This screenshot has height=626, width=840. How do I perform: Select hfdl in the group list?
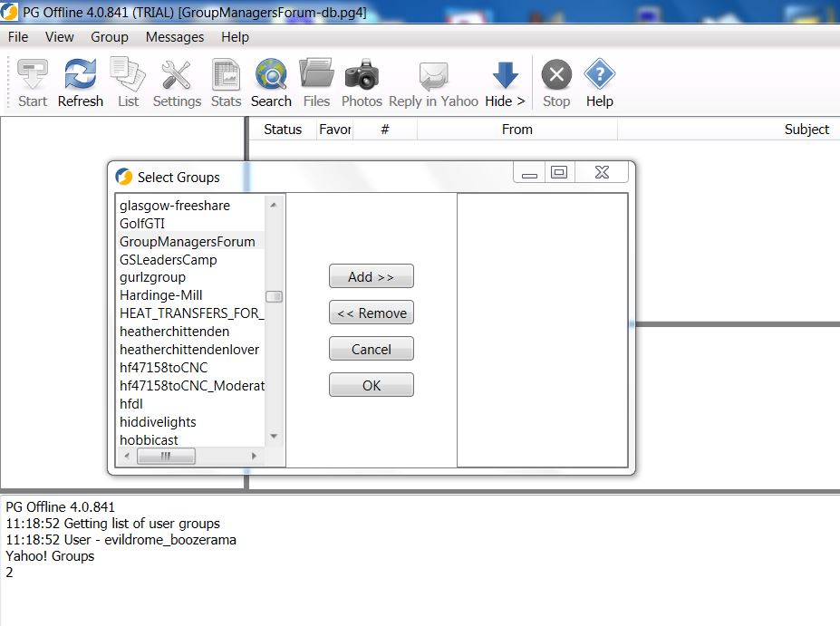(x=190, y=404)
